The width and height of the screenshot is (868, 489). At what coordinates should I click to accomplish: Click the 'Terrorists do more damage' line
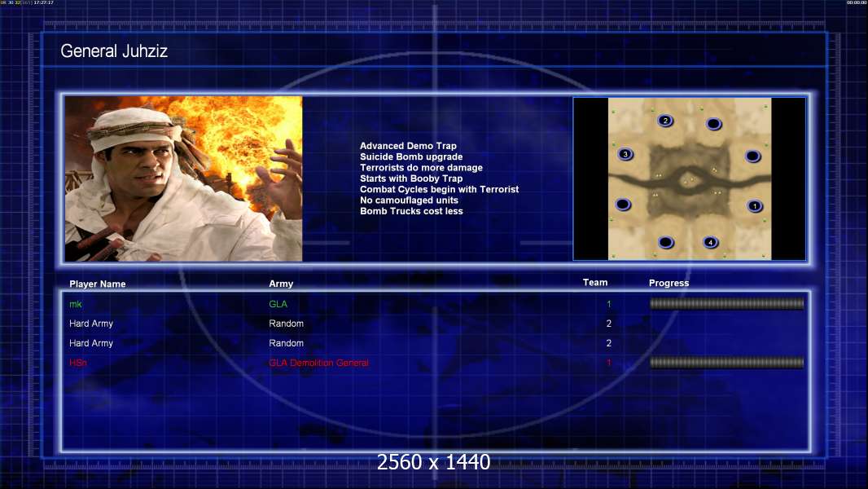point(421,167)
